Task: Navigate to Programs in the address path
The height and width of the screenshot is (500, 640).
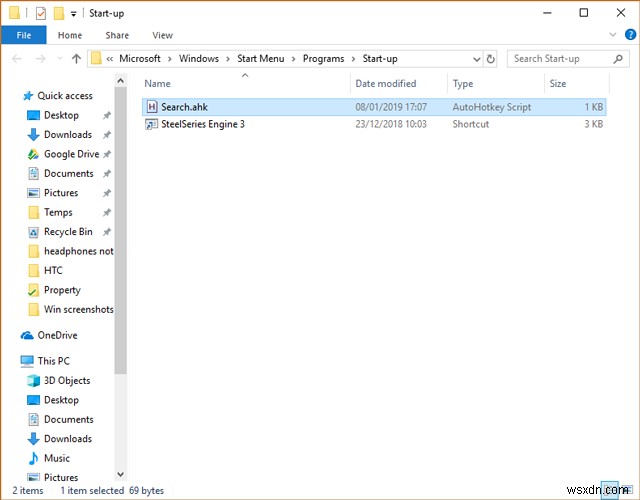Action: coord(323,59)
